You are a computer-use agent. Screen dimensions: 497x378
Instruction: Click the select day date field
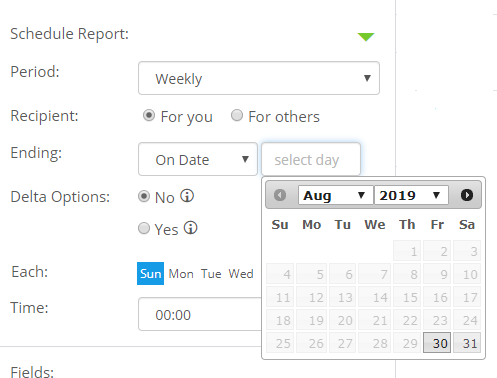tap(311, 159)
